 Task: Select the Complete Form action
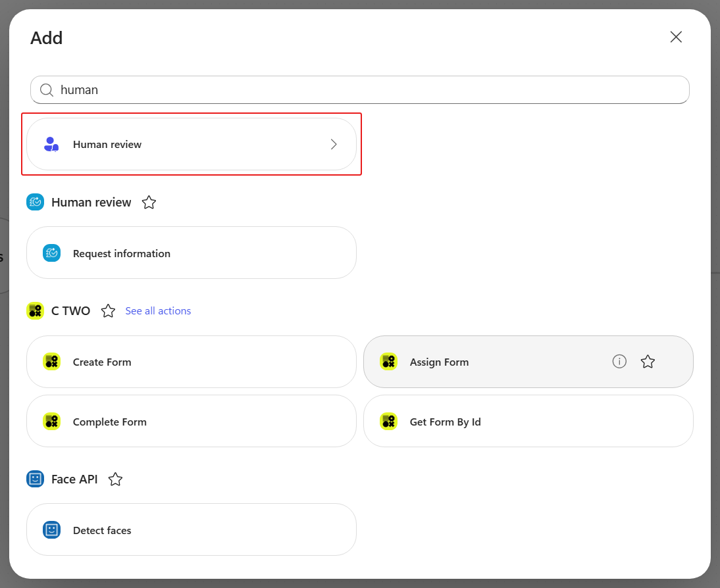click(x=192, y=421)
